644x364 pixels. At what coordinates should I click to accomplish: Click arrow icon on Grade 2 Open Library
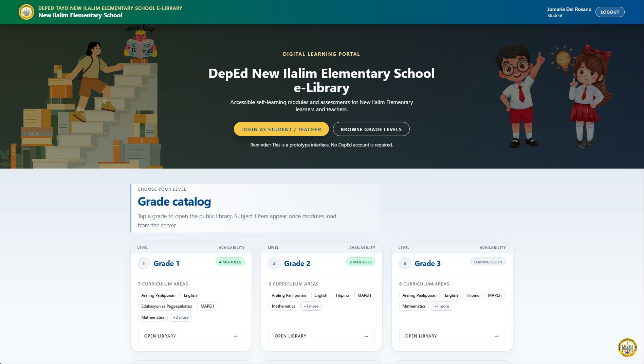click(366, 336)
